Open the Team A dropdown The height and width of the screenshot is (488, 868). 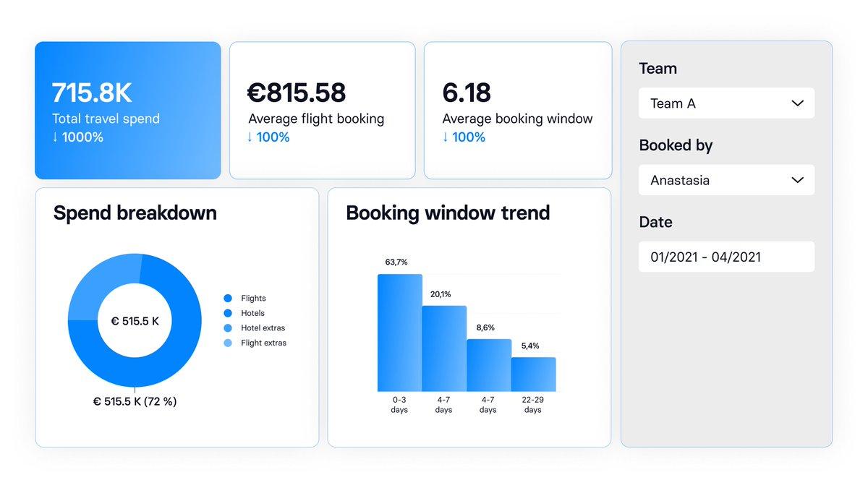click(726, 103)
